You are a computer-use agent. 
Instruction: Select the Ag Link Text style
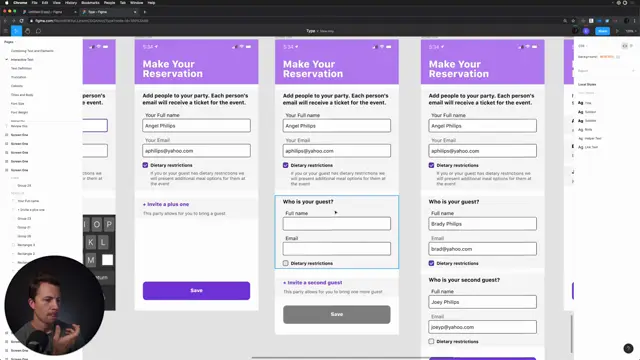tap(588, 147)
